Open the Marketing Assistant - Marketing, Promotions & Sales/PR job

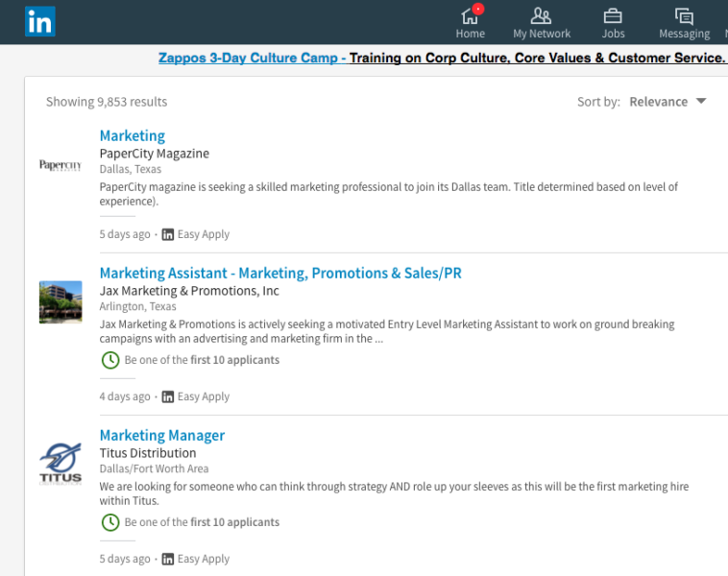pos(280,273)
